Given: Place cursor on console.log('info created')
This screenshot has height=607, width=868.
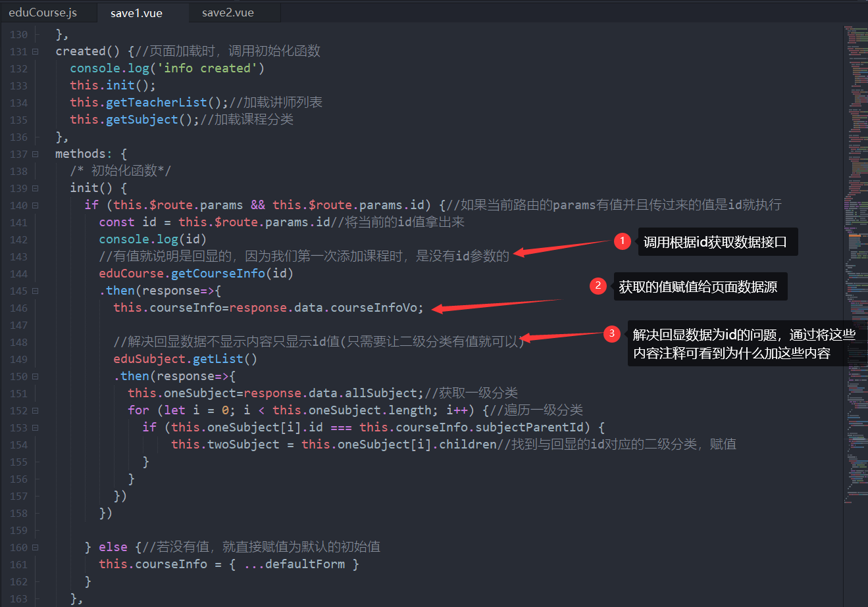Looking at the screenshot, I should click(167, 68).
